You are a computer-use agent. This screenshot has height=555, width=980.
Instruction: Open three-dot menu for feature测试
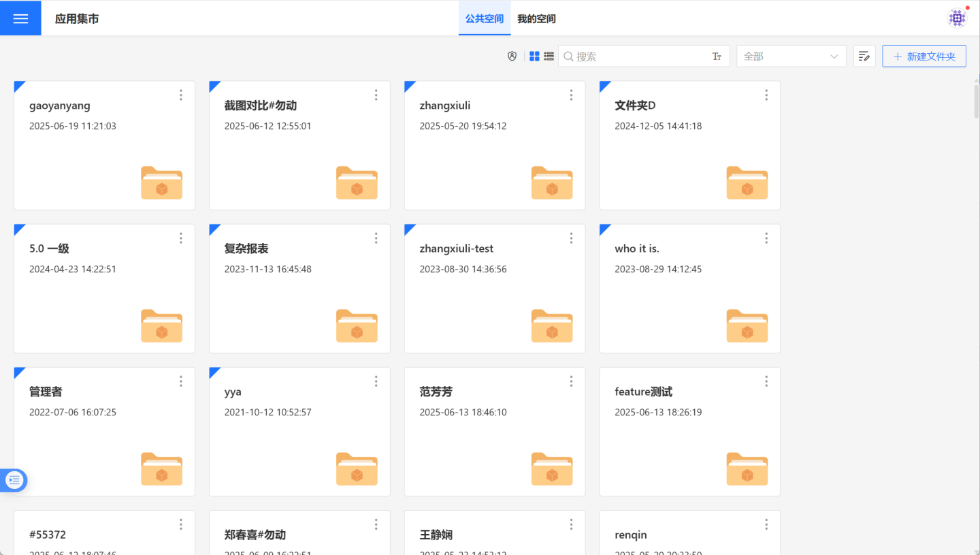pyautogui.click(x=766, y=381)
